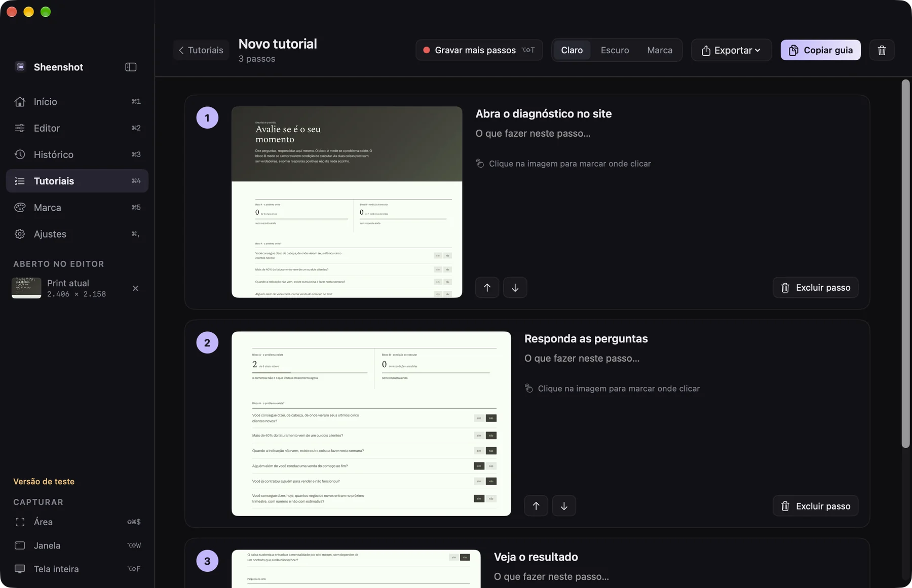Edit the Novo tutorial title
This screenshot has width=912, height=588.
[x=278, y=44]
